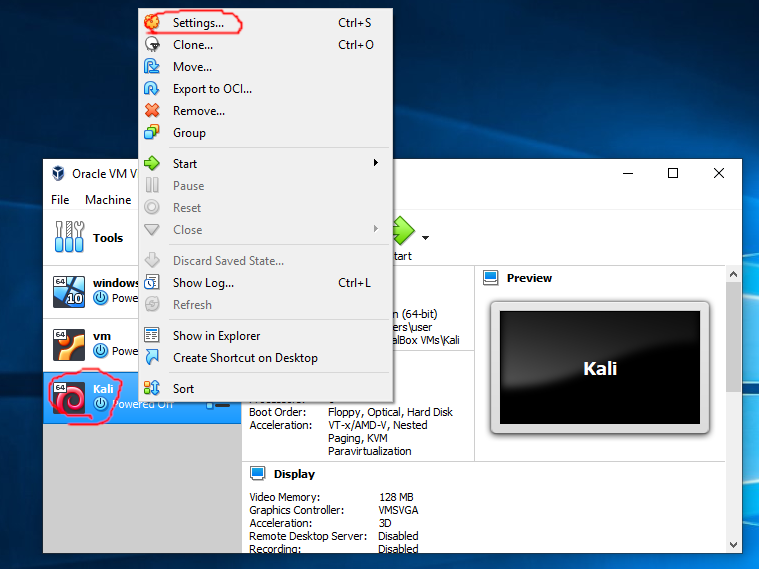This screenshot has width=759, height=569.
Task: Open the Start menu entry
Action: click(266, 164)
